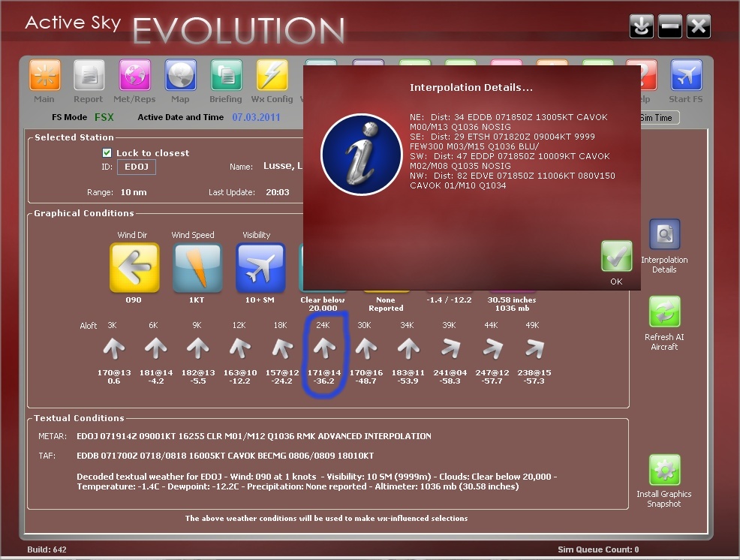Click the Clear below 20,000 clouds label
Screen dimensions: 740x560
coord(323,304)
